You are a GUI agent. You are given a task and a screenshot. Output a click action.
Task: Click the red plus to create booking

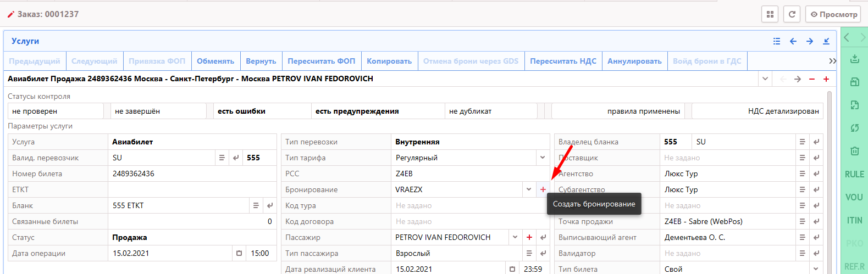click(x=543, y=189)
